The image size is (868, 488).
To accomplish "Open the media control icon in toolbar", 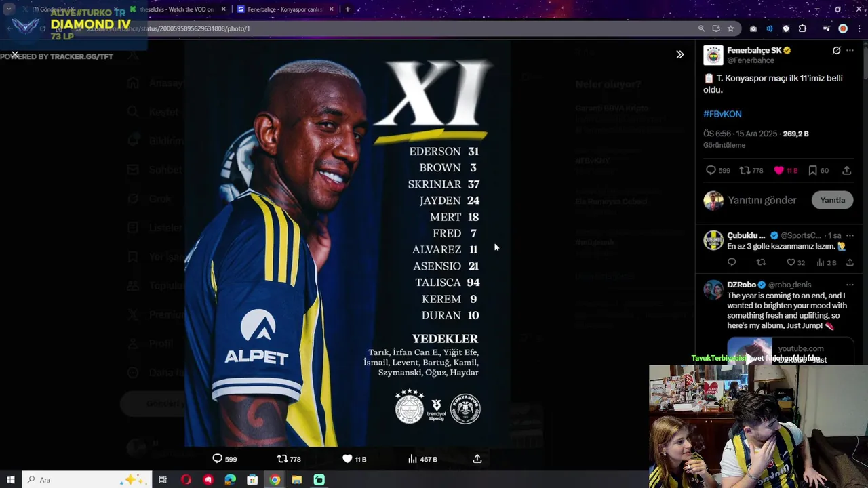I will coord(826,28).
